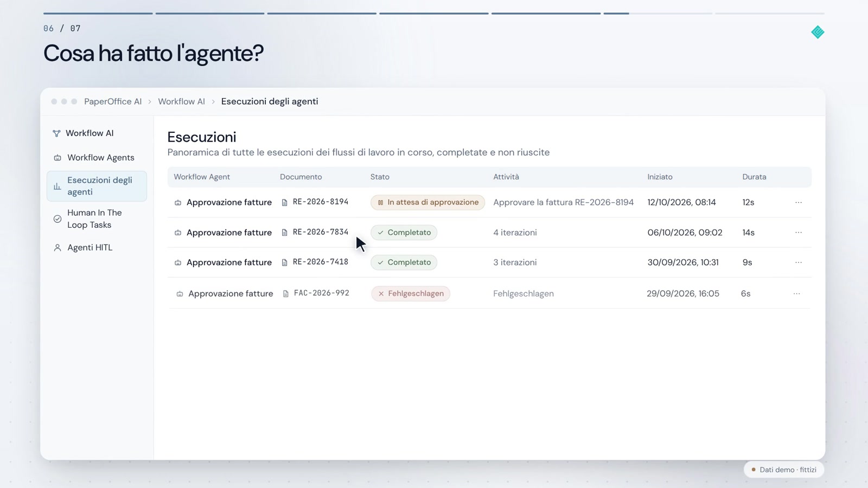Click the Workflow AI breadcrumb link
The height and width of the screenshot is (488, 868).
point(181,102)
